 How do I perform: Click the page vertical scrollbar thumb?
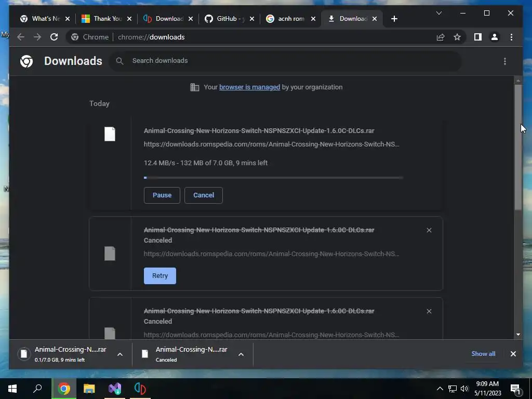click(x=518, y=147)
